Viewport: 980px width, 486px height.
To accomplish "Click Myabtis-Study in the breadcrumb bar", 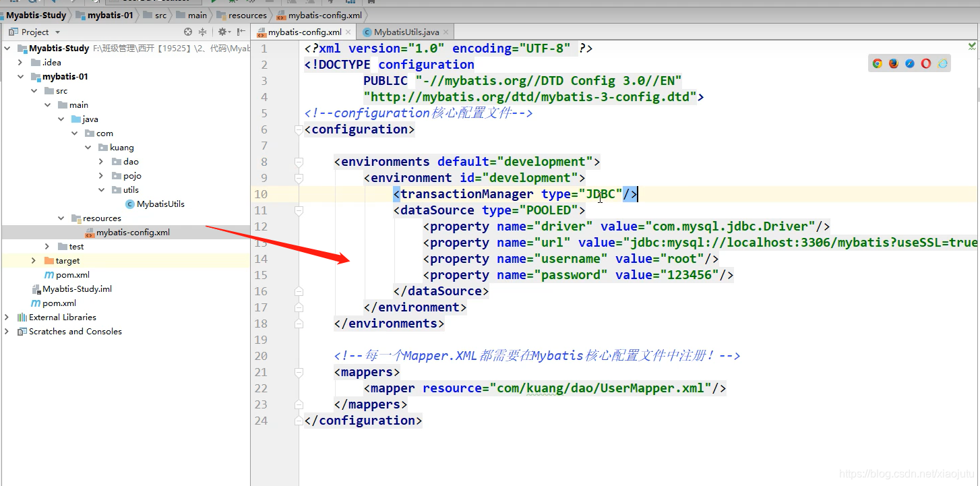I will coord(36,15).
